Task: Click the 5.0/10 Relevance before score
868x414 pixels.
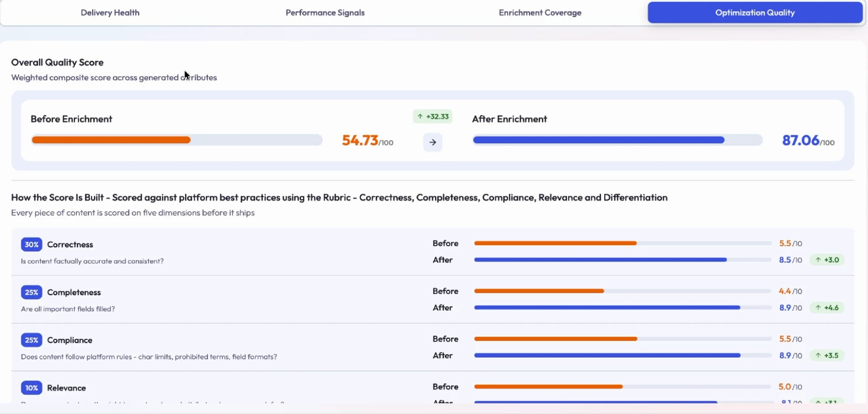Action: (790, 387)
